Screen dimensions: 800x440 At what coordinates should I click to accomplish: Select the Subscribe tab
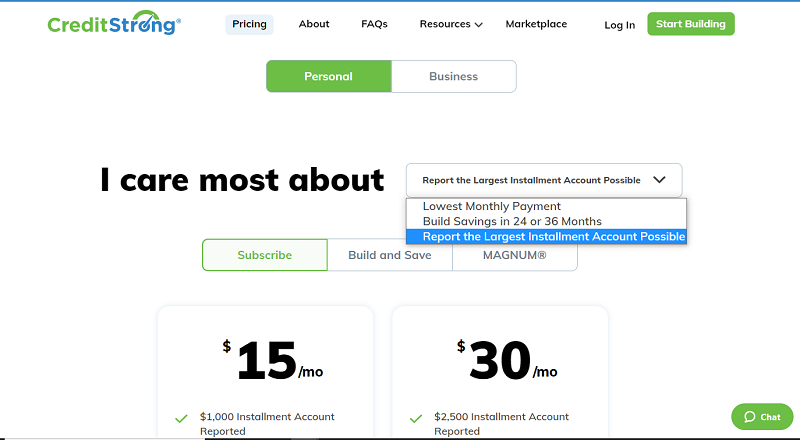click(265, 255)
